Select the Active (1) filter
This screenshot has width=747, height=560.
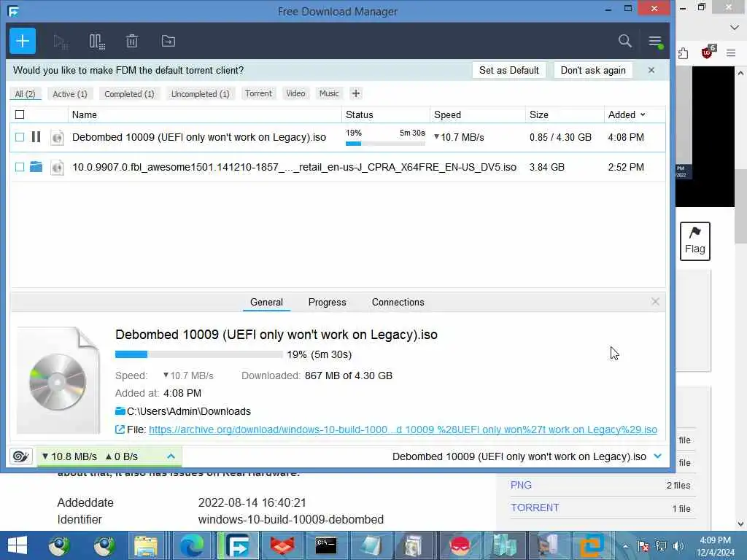(70, 94)
